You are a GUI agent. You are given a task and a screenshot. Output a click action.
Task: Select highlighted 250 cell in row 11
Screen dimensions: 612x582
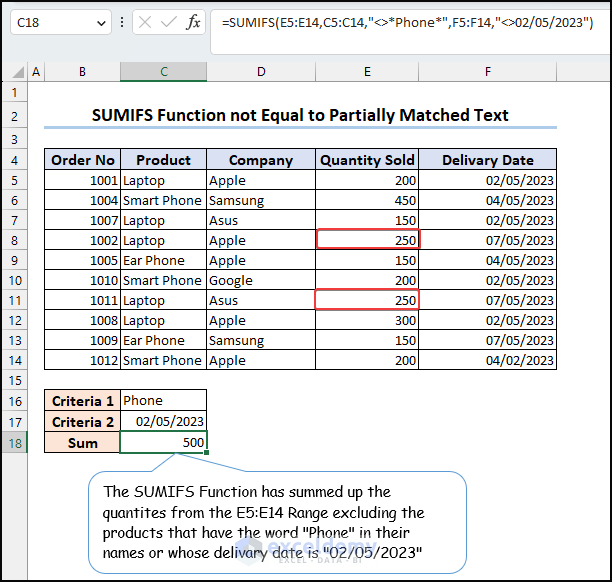click(367, 300)
